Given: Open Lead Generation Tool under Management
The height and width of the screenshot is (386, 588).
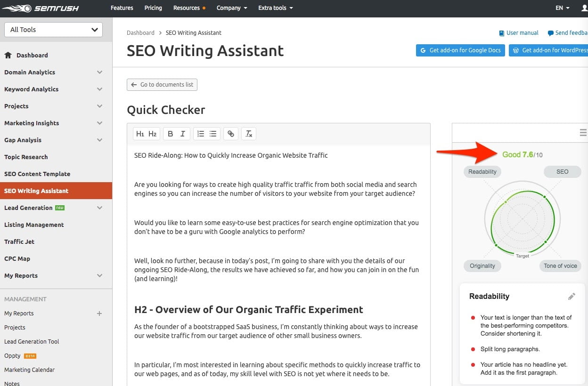Looking at the screenshot, I should (x=32, y=342).
